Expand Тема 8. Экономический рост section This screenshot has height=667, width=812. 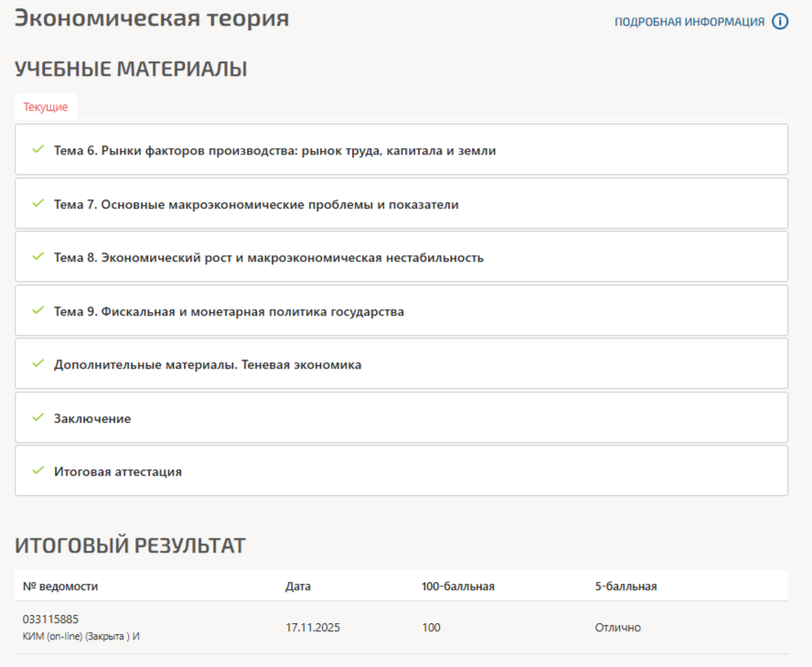268,257
